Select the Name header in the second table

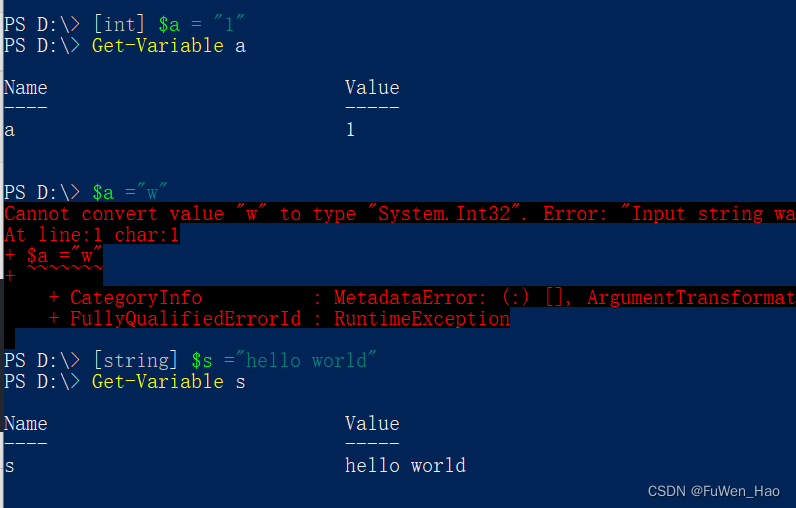pyautogui.click(x=25, y=424)
